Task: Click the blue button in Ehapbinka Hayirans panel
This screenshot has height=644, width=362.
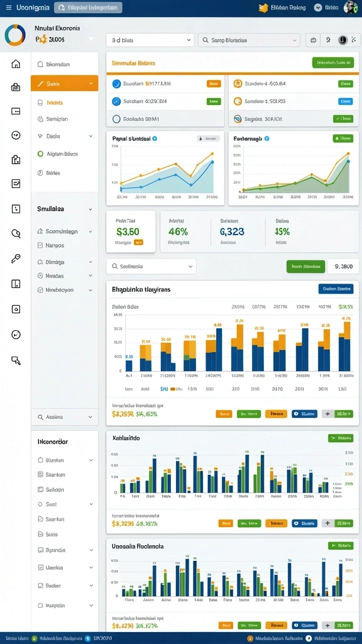Action: pos(336,289)
